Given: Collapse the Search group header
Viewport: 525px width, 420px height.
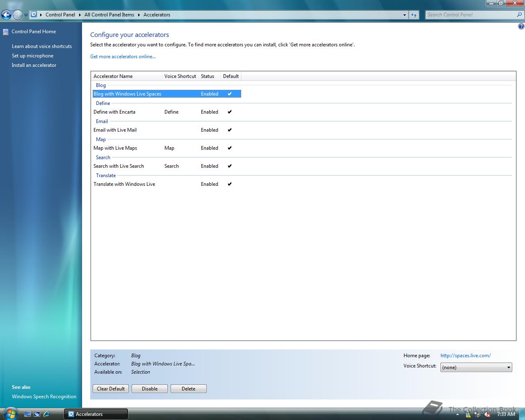Looking at the screenshot, I should 103,157.
